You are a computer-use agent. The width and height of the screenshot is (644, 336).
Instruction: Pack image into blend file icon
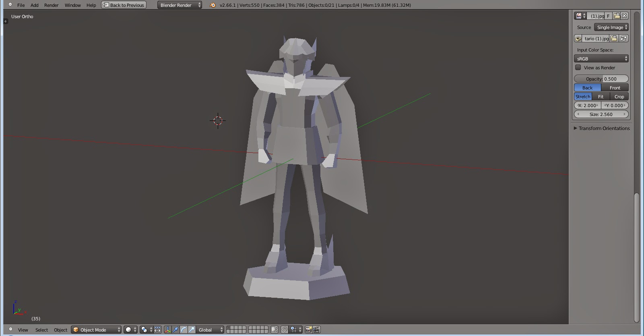pos(578,38)
